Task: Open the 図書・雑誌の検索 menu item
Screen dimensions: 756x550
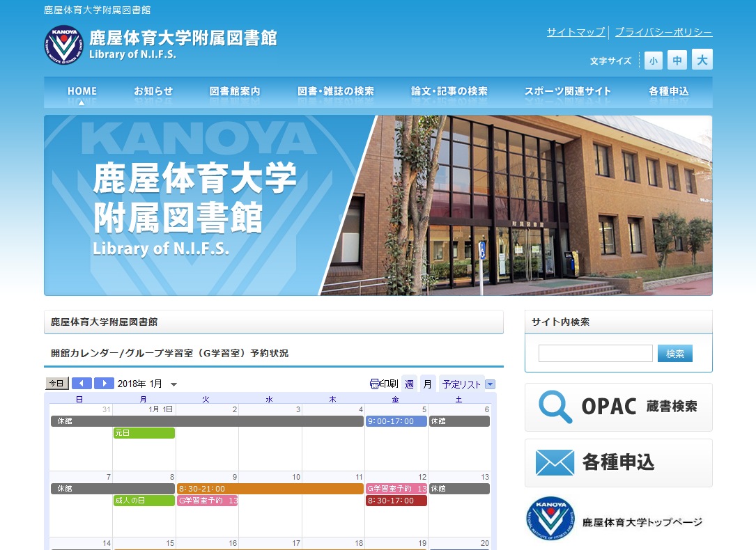Action: coord(336,91)
